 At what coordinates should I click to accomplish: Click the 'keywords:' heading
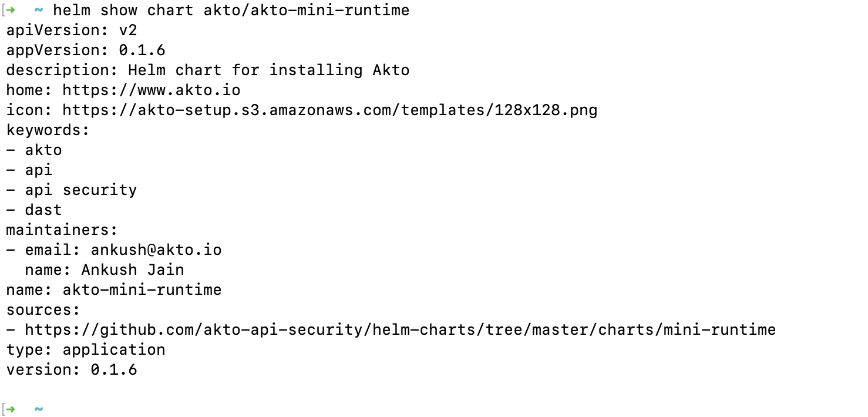click(48, 130)
